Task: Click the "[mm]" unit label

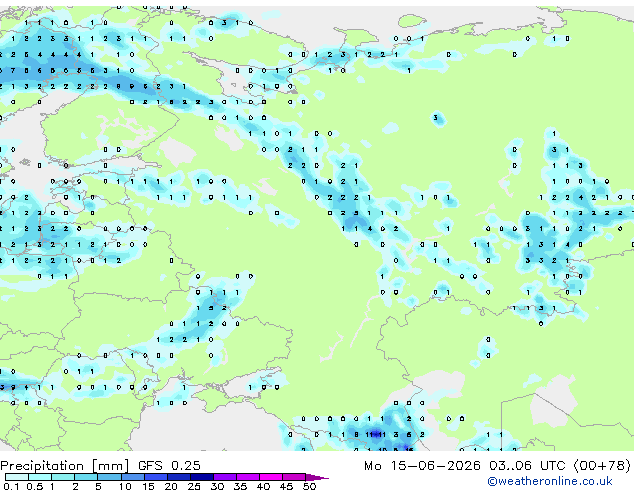Action: pos(110,466)
